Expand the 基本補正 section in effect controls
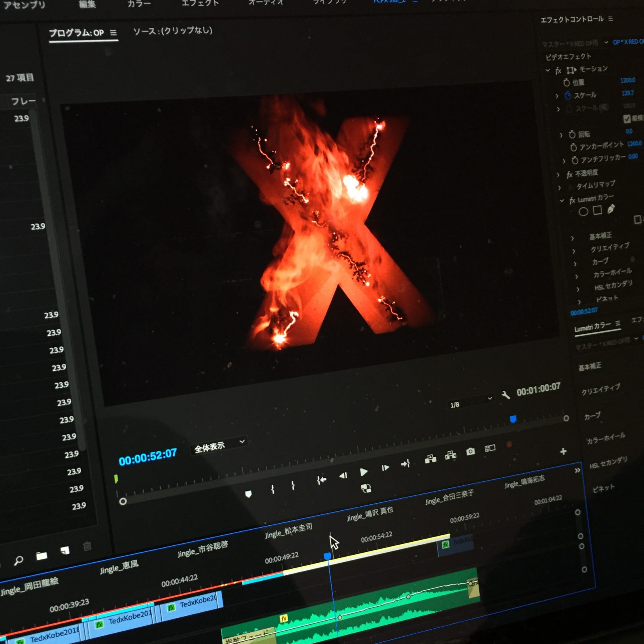 pos(572,238)
